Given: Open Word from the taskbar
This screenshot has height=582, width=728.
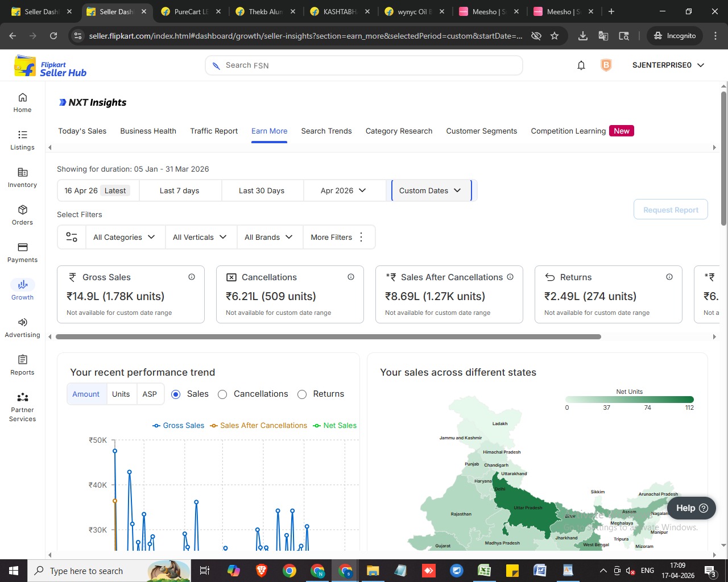Looking at the screenshot, I should click(540, 571).
